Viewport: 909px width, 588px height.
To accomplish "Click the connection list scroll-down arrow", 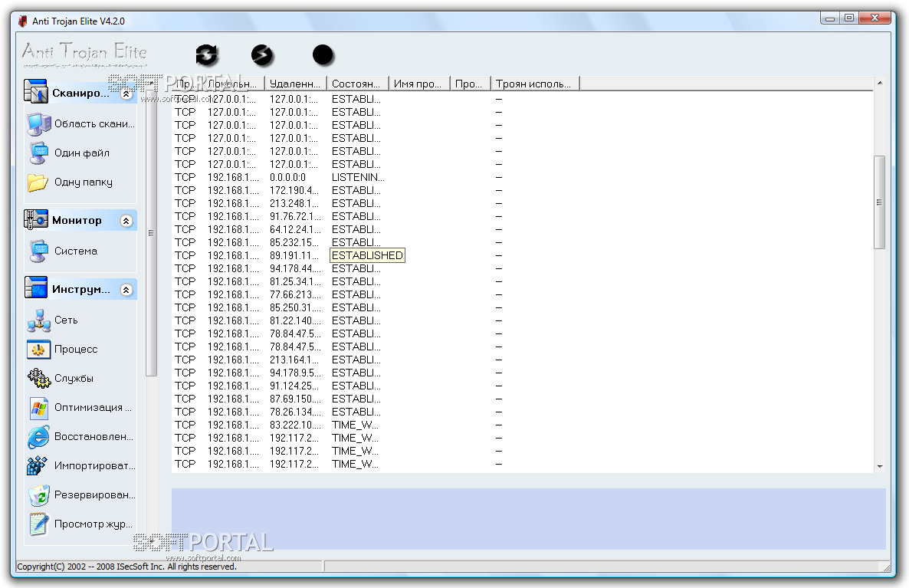I will [879, 466].
